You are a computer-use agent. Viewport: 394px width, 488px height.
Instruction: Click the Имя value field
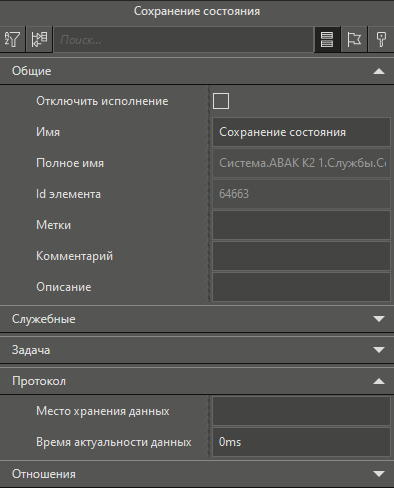point(301,132)
